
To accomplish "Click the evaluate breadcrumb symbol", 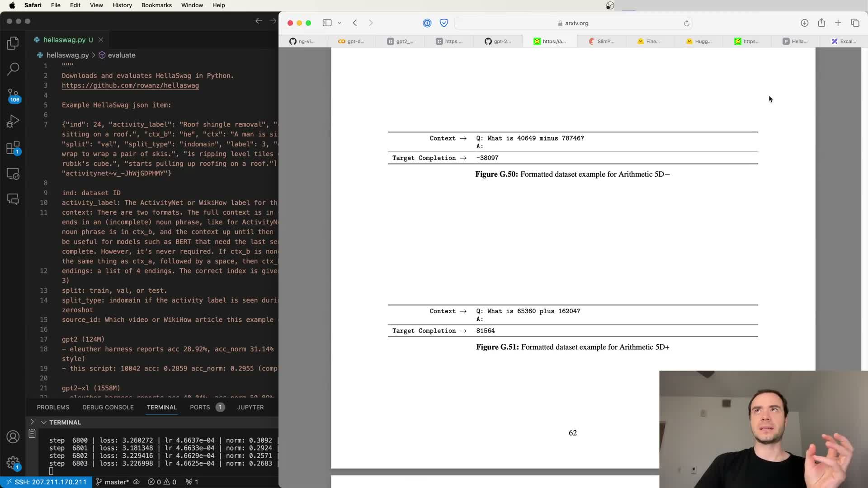I will [121, 55].
